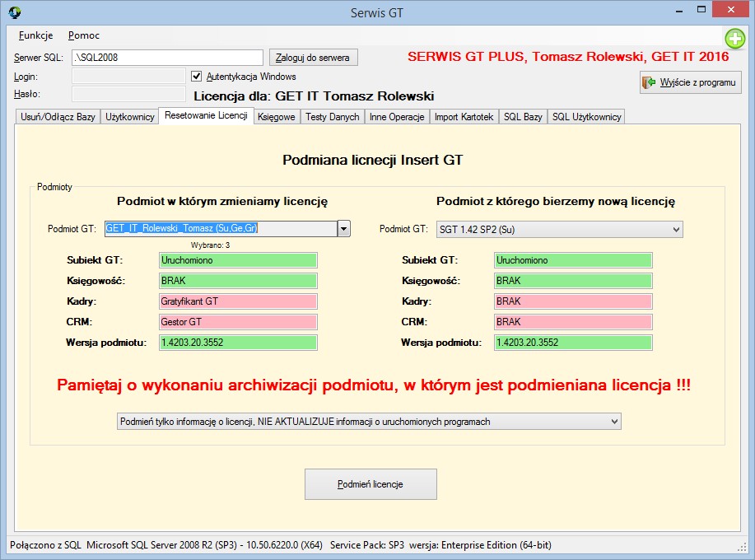Click left Księgowość BRAK field

pos(238,281)
